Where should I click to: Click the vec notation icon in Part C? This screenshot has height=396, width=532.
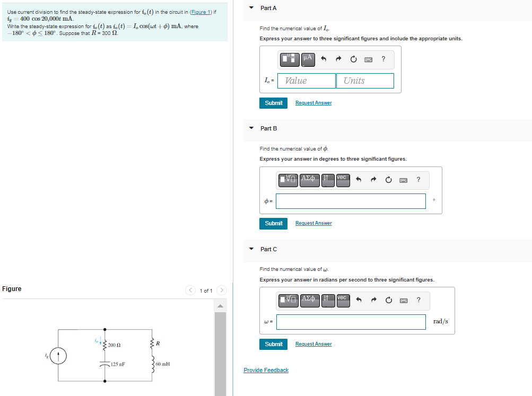pyautogui.click(x=342, y=300)
